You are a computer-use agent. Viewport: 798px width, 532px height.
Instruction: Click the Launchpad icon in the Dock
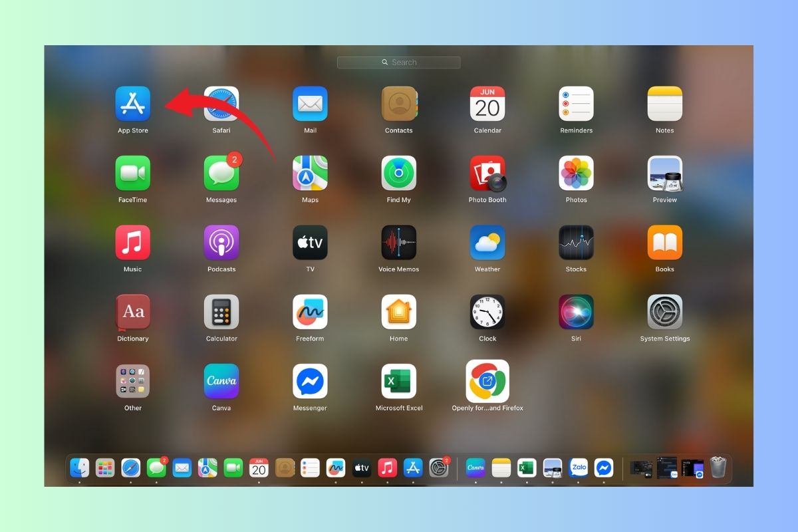(105, 467)
